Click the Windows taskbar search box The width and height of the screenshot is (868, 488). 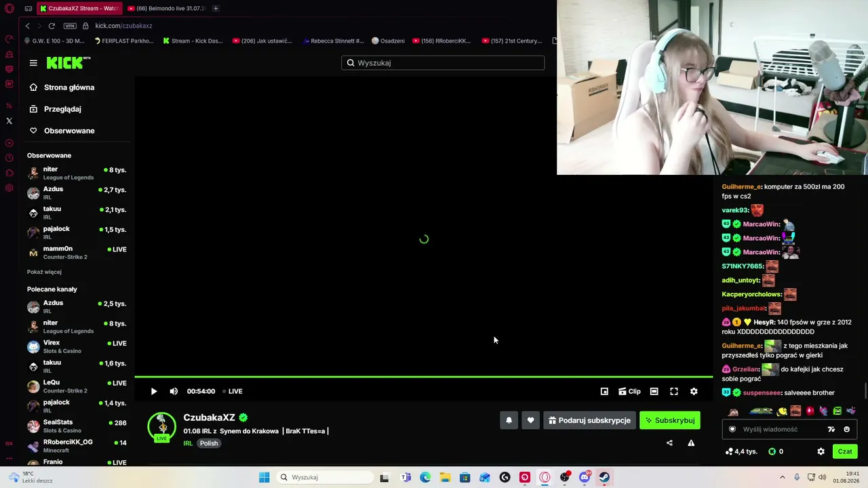click(x=325, y=477)
